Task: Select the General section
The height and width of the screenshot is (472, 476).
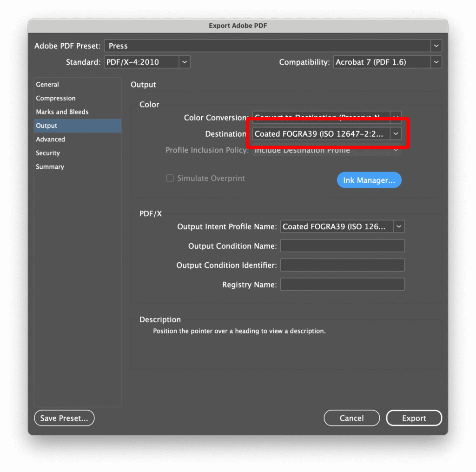Action: coord(47,85)
